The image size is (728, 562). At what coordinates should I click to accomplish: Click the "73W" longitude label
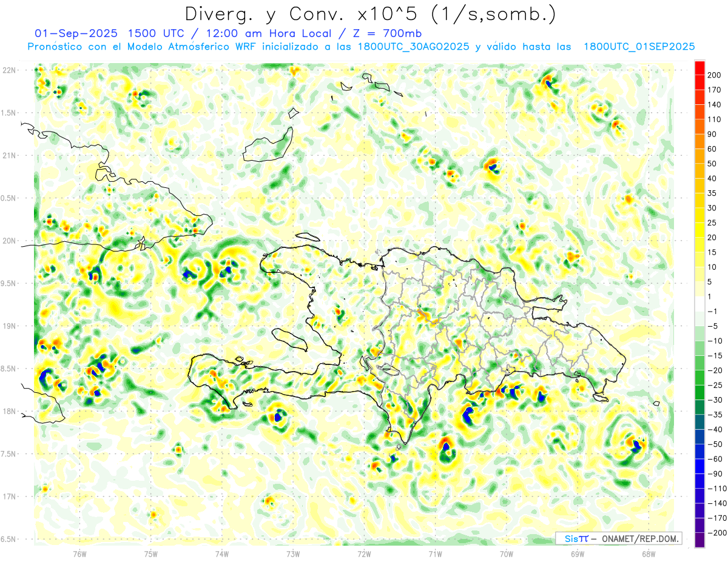293,554
